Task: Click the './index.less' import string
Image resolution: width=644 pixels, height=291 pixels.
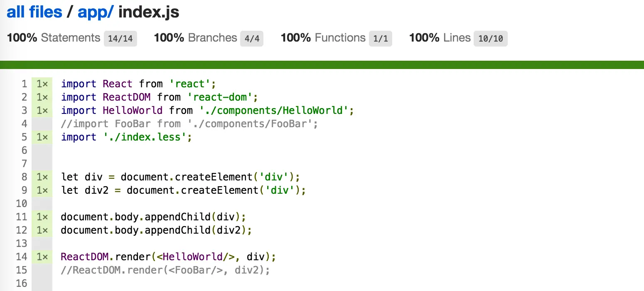Action: [144, 137]
